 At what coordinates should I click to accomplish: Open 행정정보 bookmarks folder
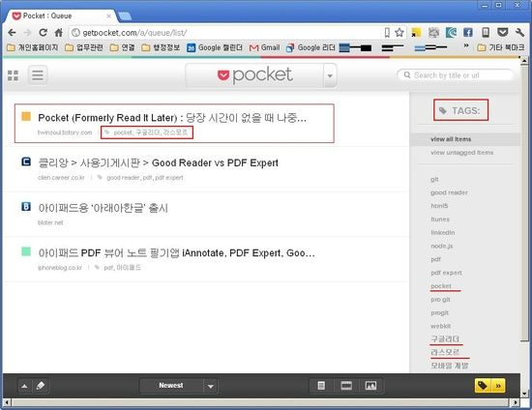click(x=161, y=47)
